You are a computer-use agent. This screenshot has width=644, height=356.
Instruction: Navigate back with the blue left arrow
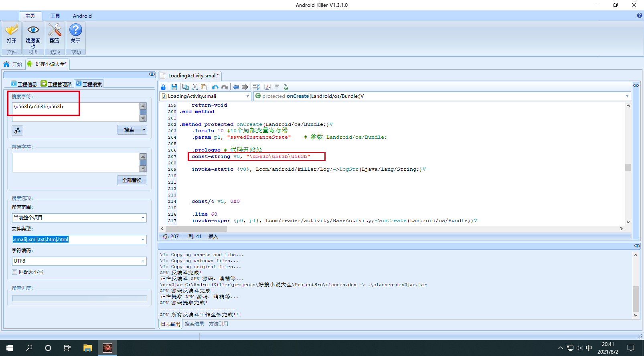236,87
